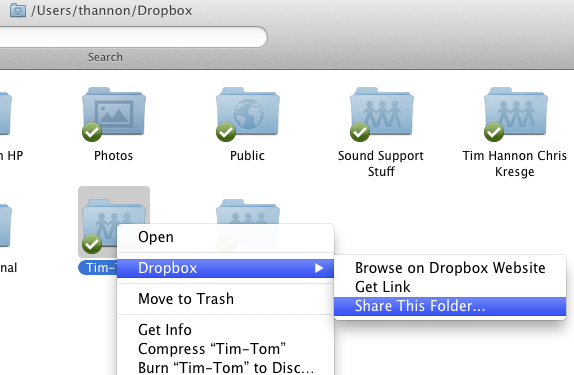Screen dimensions: 574x375
Task: Click the green sync checkmark on Public
Action: [226, 132]
